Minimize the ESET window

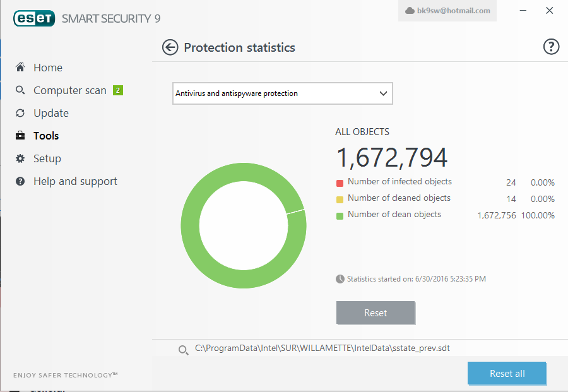click(x=523, y=11)
